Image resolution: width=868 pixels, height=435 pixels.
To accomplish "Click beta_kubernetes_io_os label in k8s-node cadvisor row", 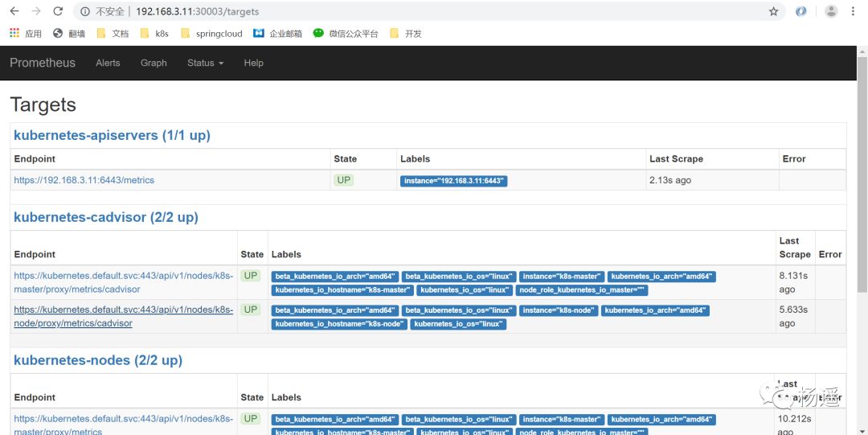I will click(x=459, y=310).
